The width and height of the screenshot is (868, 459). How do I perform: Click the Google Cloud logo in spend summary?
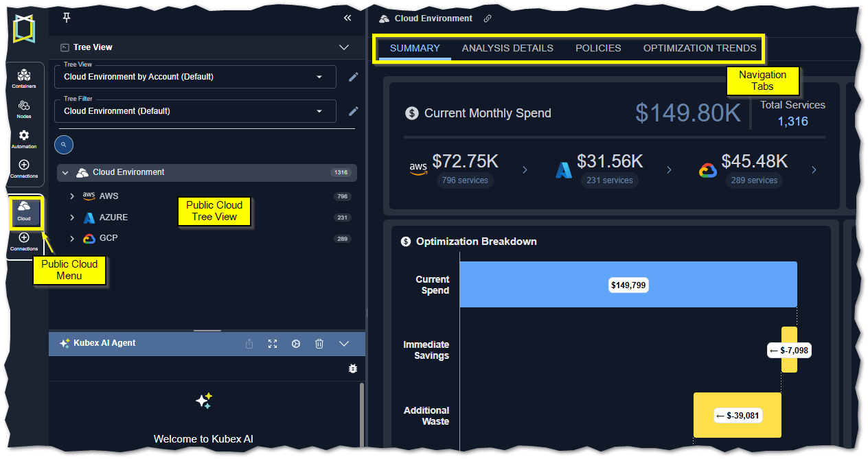pyautogui.click(x=708, y=170)
